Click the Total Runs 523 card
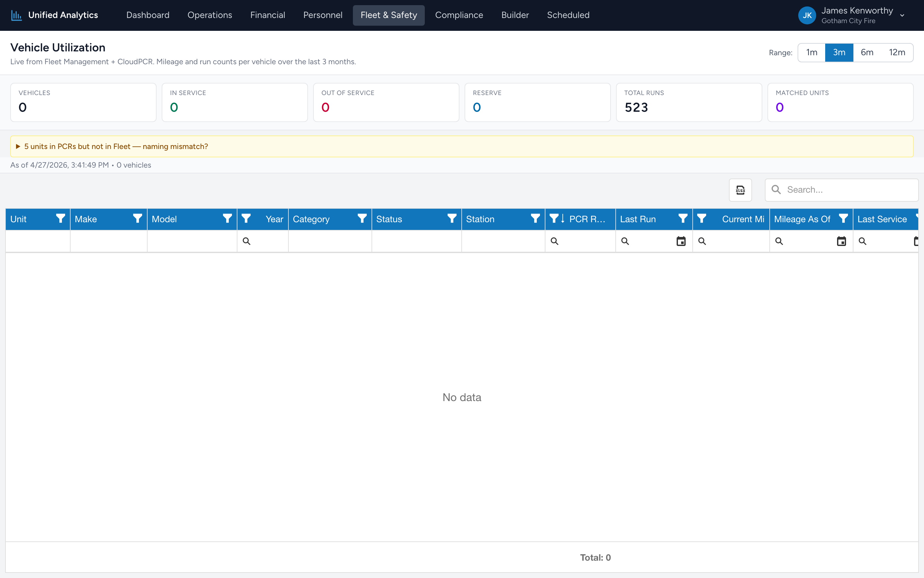This screenshot has height=578, width=924. point(689,102)
